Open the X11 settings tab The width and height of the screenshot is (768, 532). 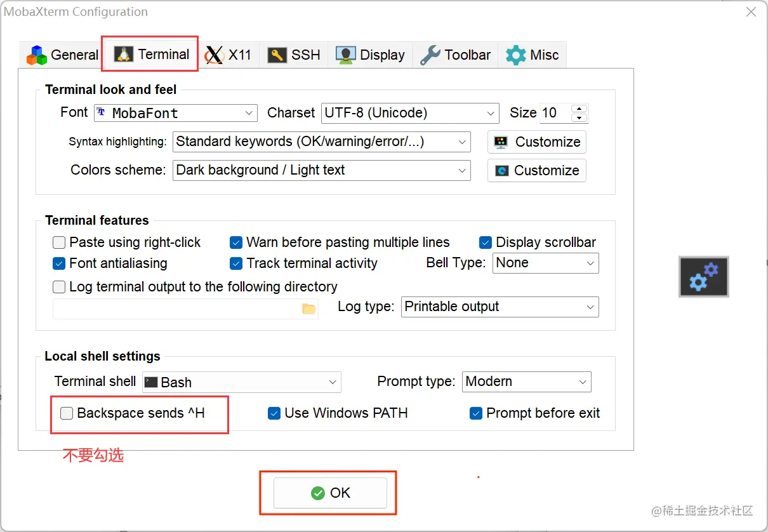click(x=228, y=55)
